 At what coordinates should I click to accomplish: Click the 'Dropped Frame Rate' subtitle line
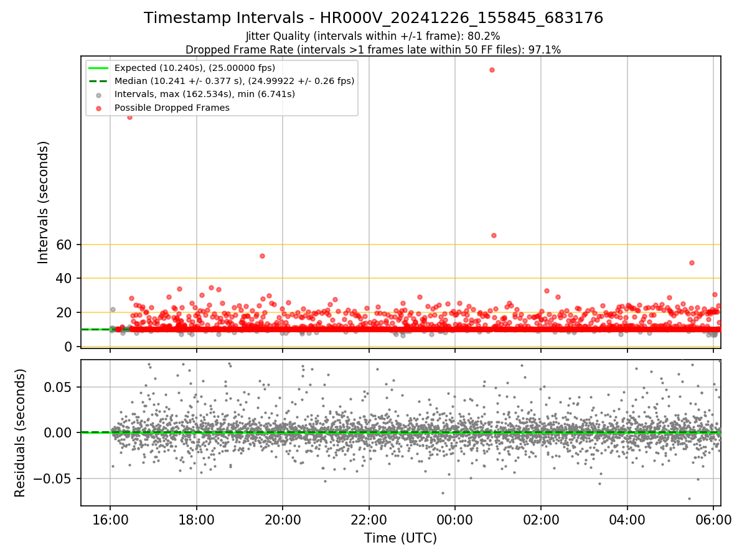coord(373,50)
